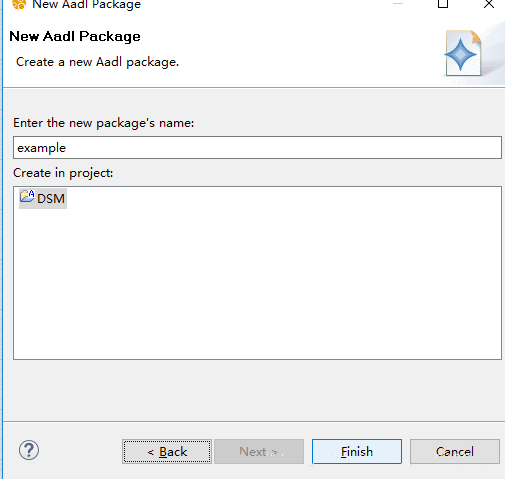Image resolution: width=505 pixels, height=479 pixels.
Task: Select the DSM project entry
Action: [43, 198]
